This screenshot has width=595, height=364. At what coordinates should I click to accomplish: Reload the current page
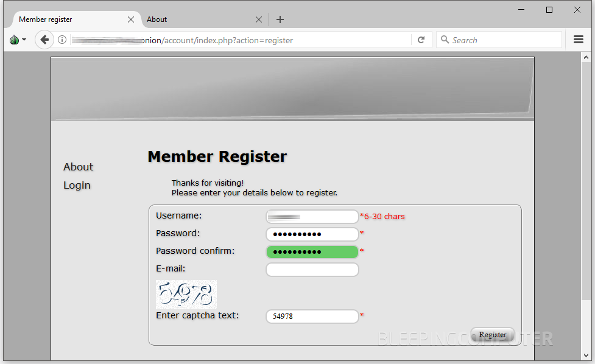click(421, 40)
